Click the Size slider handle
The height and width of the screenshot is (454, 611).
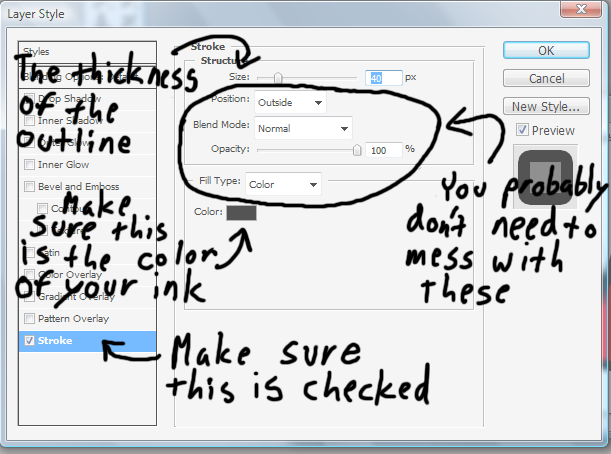[x=277, y=77]
